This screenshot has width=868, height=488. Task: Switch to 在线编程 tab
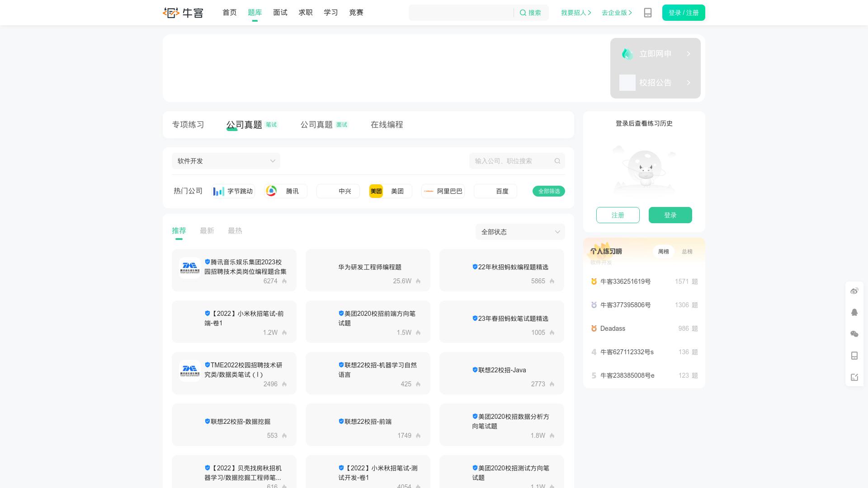click(387, 125)
